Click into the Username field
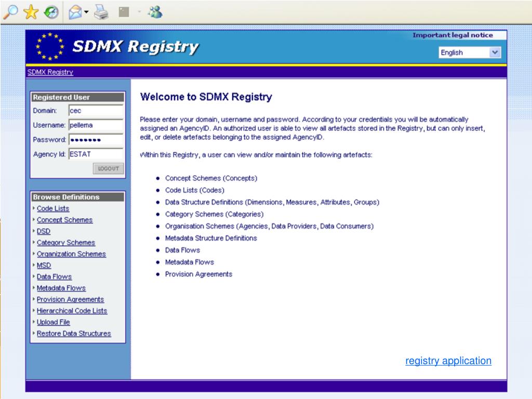The height and width of the screenshot is (399, 532). click(x=96, y=125)
